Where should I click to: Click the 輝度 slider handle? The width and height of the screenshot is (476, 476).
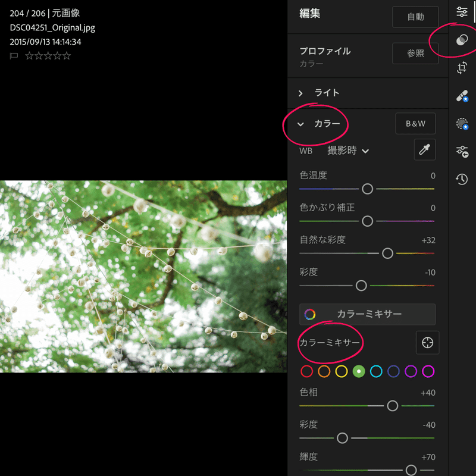click(x=411, y=470)
